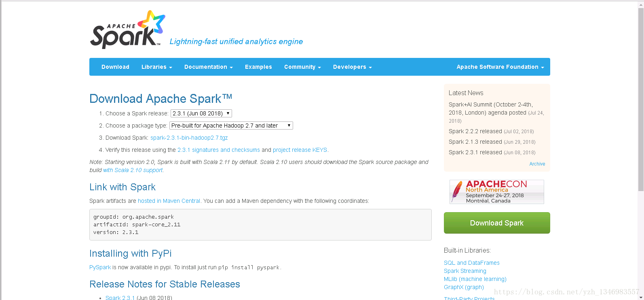Open SQL and DataFrames library link
This screenshot has height=300, width=644.
click(x=472, y=263)
